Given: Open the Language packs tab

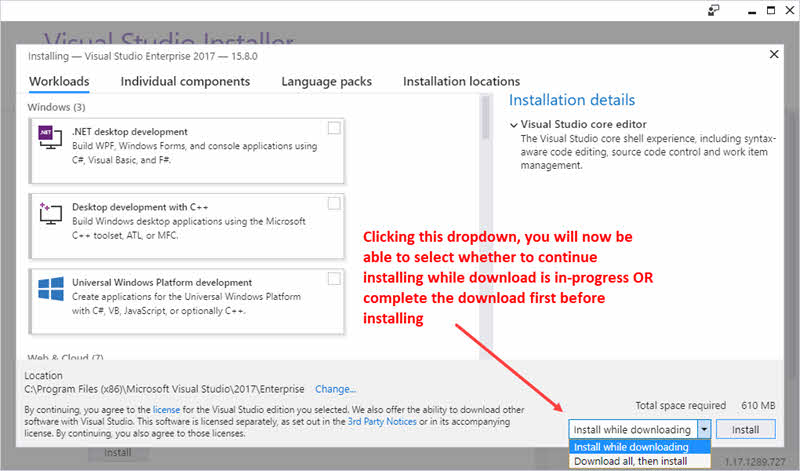Looking at the screenshot, I should [x=327, y=82].
